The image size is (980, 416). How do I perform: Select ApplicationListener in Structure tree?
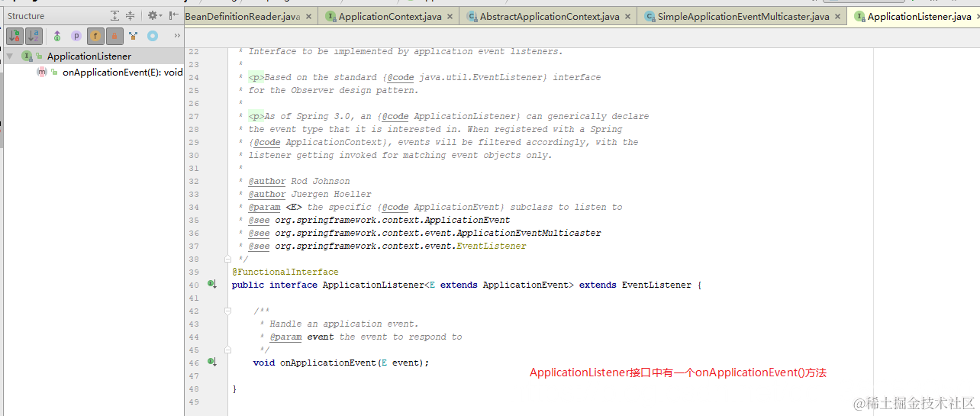89,56
